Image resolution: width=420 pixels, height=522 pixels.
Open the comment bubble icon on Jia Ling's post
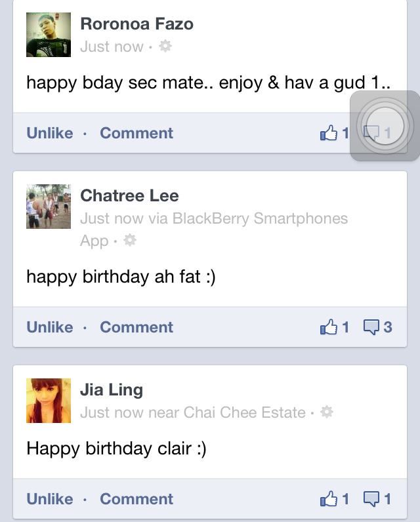[371, 499]
